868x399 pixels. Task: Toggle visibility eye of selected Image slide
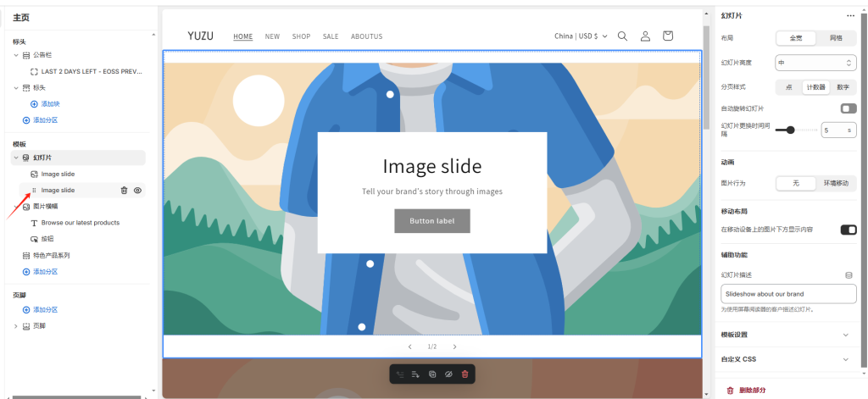pos(137,191)
